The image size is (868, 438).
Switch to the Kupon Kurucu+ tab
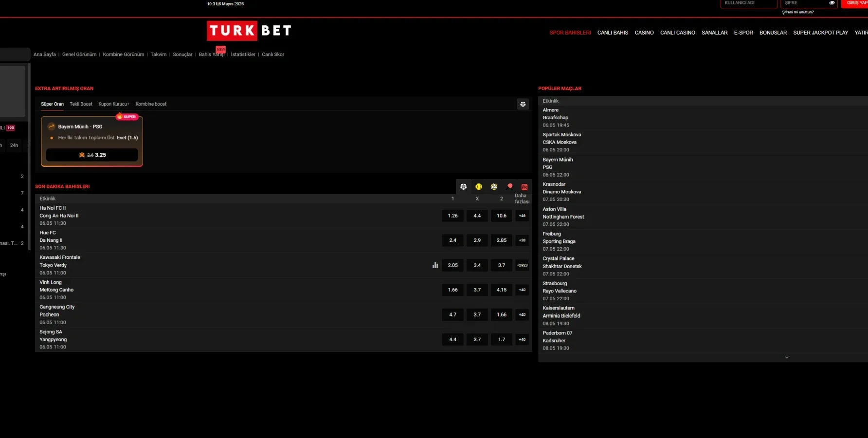click(x=114, y=104)
